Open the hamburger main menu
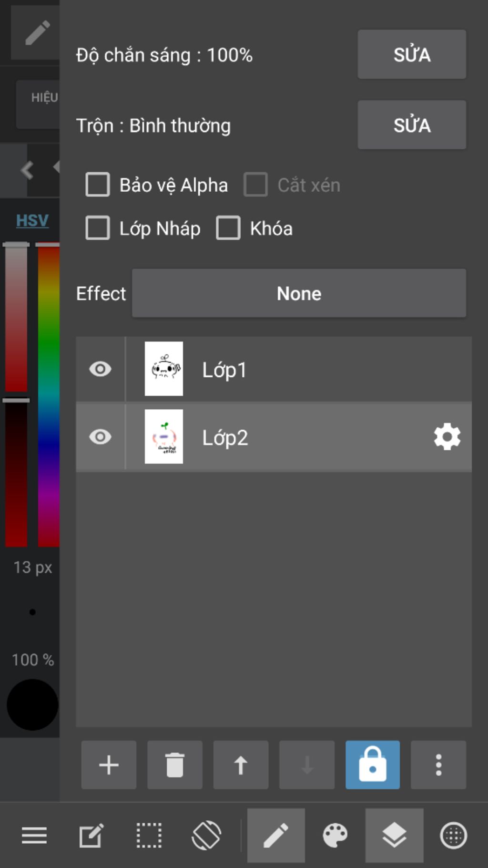The width and height of the screenshot is (488, 868). click(x=34, y=836)
